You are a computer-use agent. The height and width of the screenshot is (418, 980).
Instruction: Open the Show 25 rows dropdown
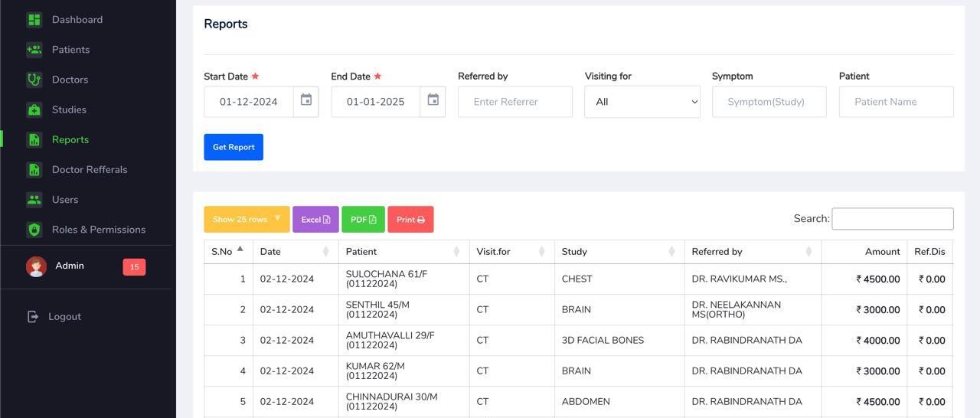(x=247, y=220)
